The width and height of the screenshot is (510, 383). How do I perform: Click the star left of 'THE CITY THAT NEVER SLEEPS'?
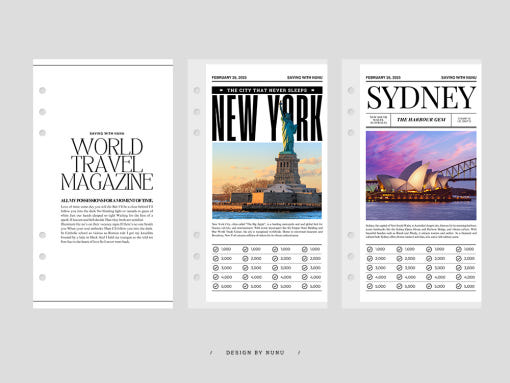pyautogui.click(x=221, y=90)
